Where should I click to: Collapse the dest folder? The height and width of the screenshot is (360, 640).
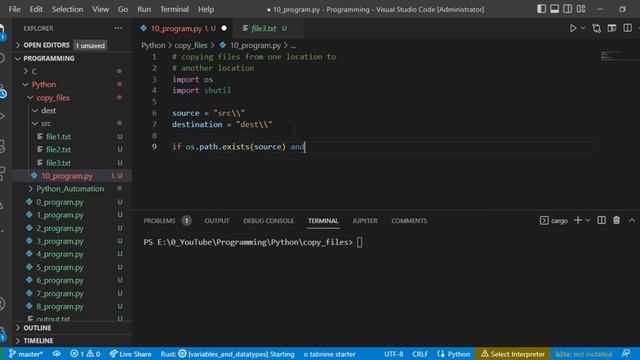click(x=48, y=111)
